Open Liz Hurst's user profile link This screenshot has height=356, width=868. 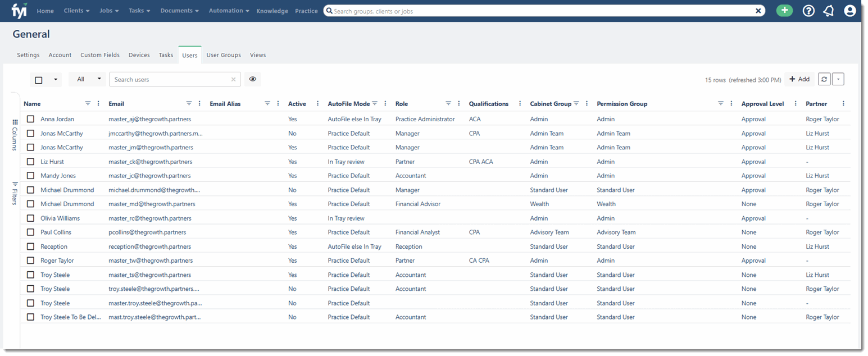tap(52, 161)
